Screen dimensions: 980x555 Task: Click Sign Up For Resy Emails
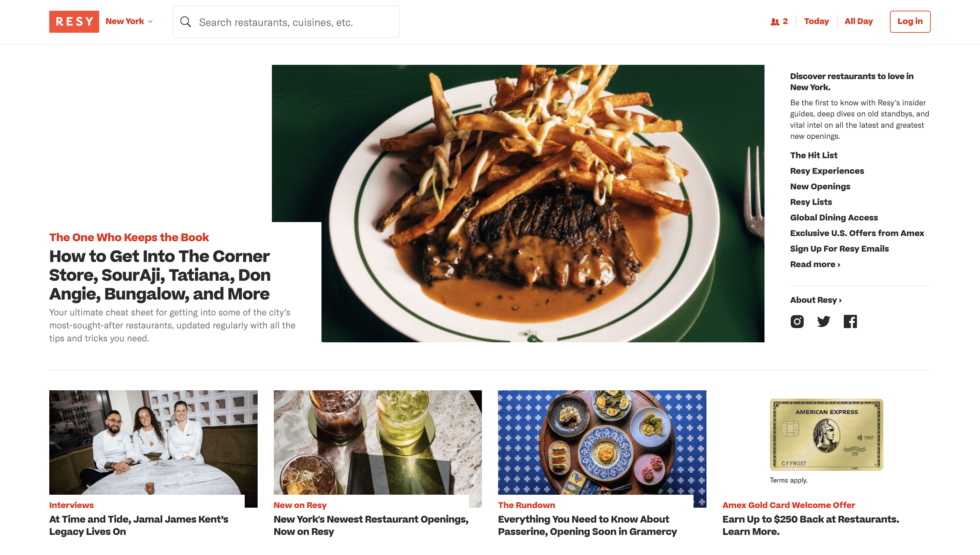(x=839, y=249)
